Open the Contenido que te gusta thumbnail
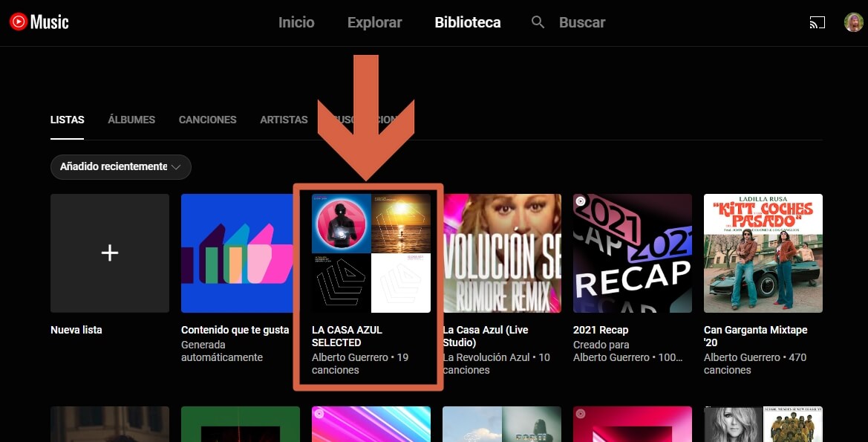The image size is (868, 442). (238, 253)
